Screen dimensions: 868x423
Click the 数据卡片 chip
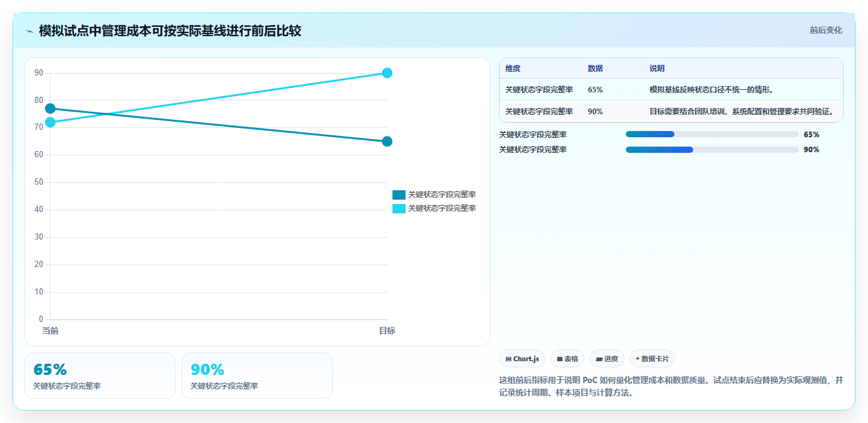[x=652, y=359]
